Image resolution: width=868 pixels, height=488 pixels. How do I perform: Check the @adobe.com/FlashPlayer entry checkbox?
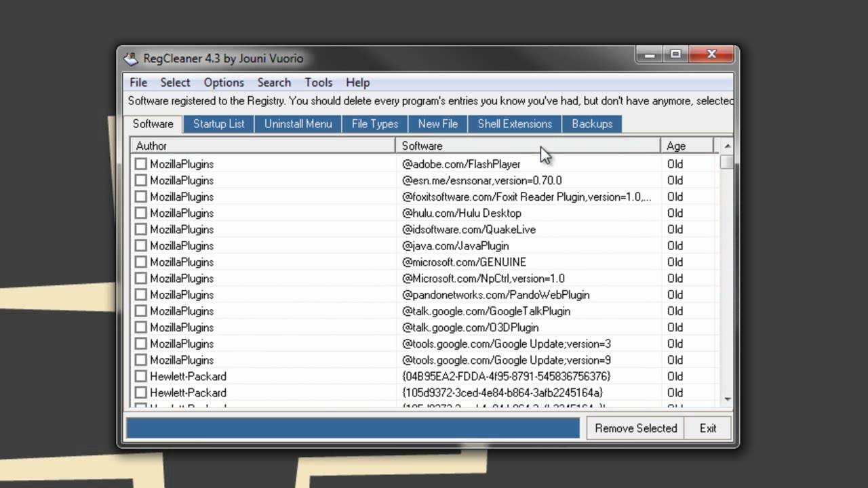point(140,164)
